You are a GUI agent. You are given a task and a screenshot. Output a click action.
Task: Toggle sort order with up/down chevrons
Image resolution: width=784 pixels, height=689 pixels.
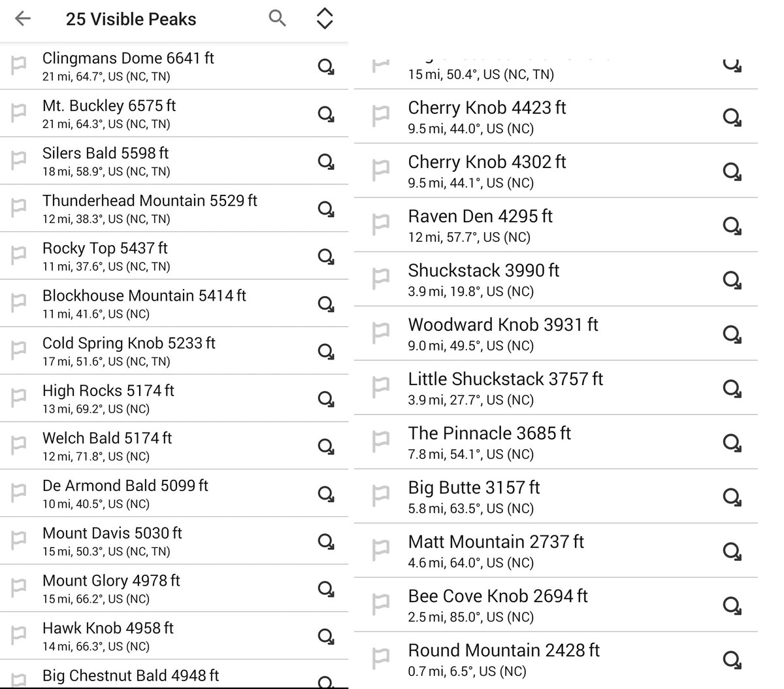pos(325,18)
